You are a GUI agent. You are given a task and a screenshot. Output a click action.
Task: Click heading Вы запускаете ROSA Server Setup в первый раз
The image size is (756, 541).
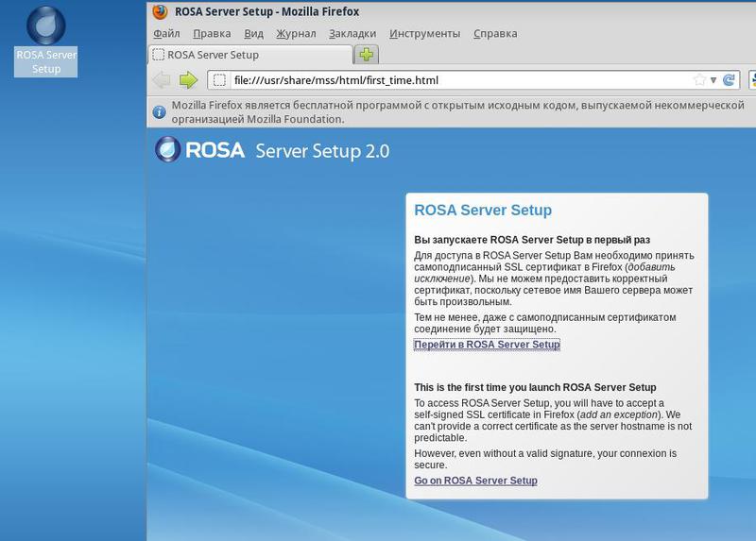pos(532,240)
